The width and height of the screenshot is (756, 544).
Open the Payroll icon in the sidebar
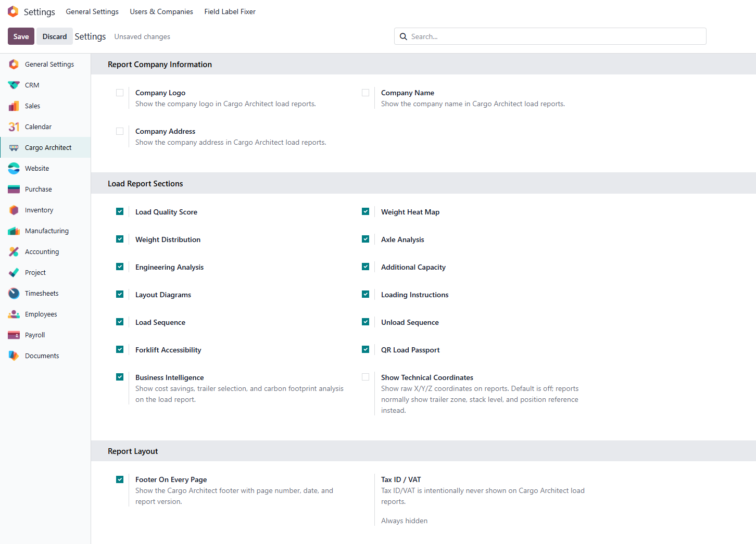[14, 335]
